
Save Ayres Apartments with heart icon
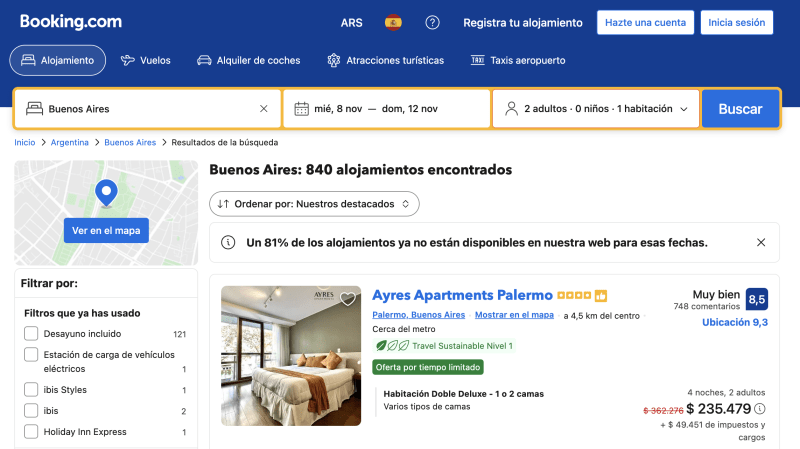pyautogui.click(x=348, y=298)
